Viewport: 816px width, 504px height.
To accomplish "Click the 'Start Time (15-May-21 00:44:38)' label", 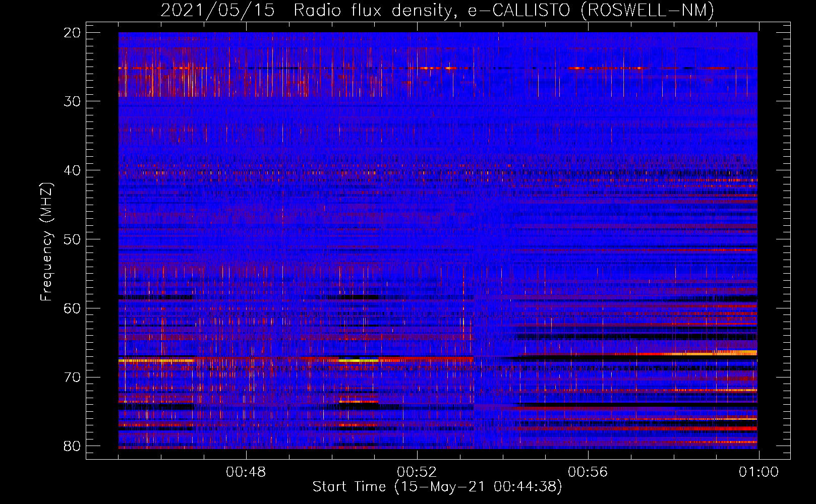I will click(437, 487).
